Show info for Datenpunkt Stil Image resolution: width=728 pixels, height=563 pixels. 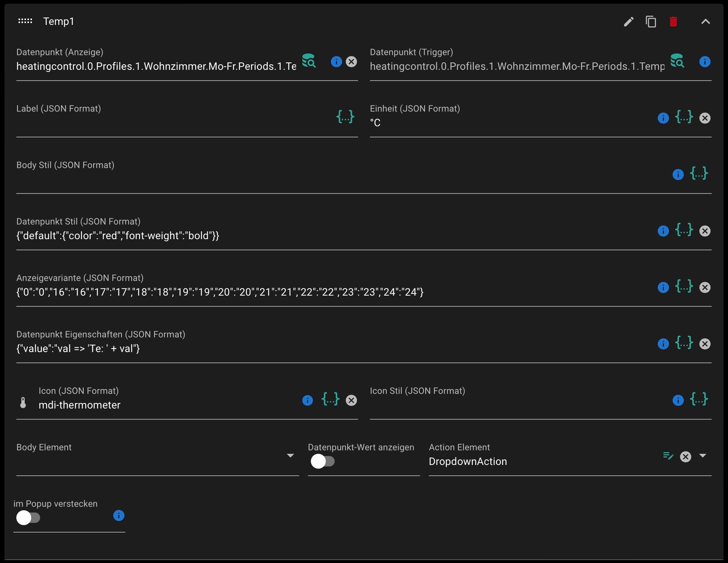tap(663, 231)
